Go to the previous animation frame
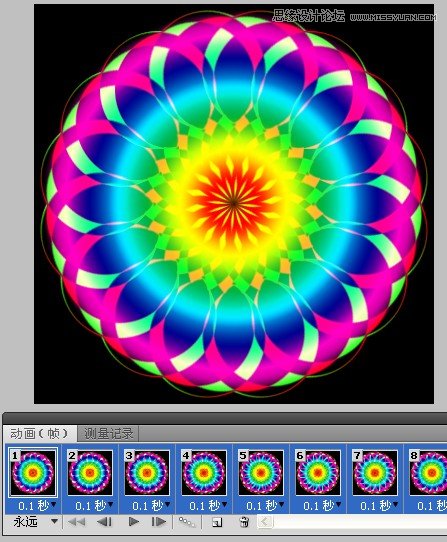Image resolution: width=447 pixels, height=542 pixels. pos(104,522)
